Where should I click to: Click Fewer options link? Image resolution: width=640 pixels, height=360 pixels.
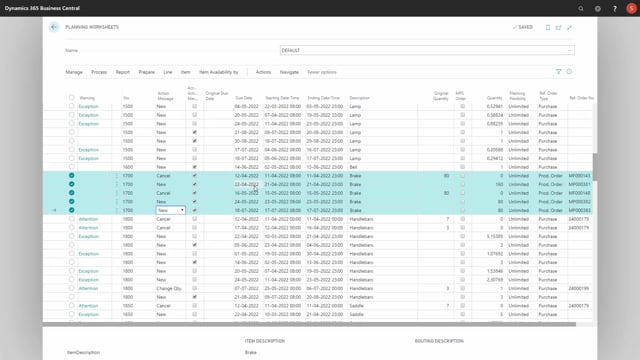click(322, 72)
